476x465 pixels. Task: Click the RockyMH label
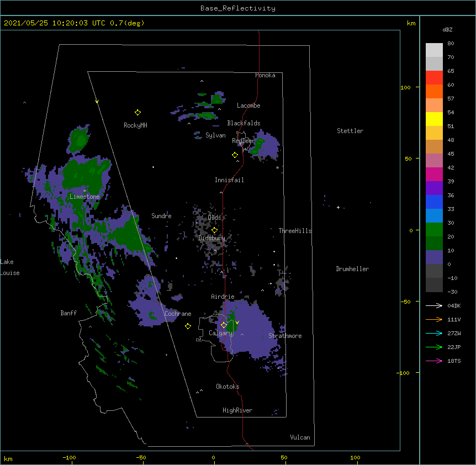(x=135, y=125)
